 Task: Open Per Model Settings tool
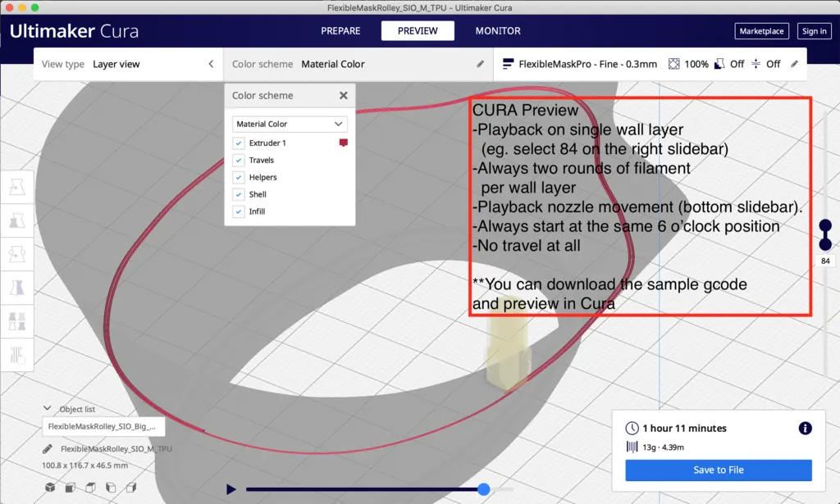point(17,321)
